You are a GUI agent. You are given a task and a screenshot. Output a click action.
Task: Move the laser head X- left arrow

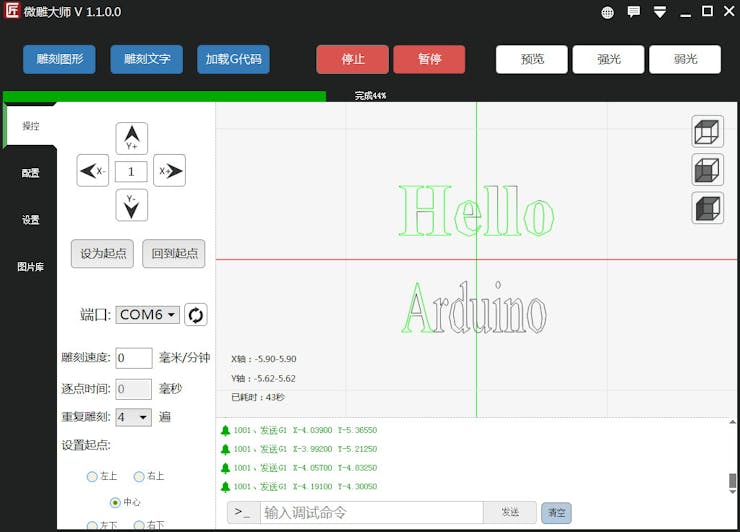click(x=92, y=170)
